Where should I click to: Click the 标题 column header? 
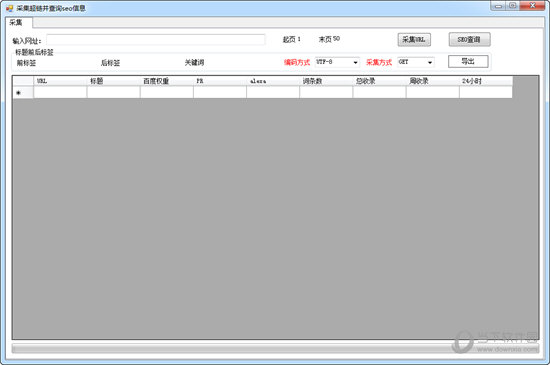click(x=113, y=81)
